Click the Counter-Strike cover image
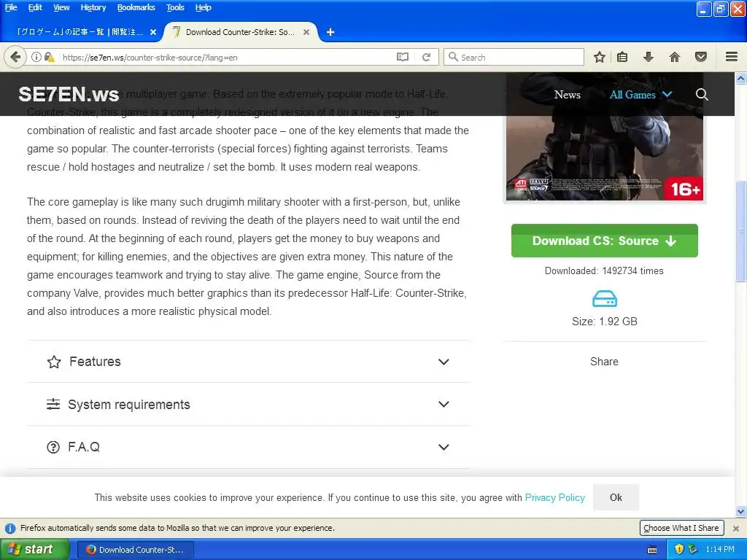747x560 pixels. [605, 137]
